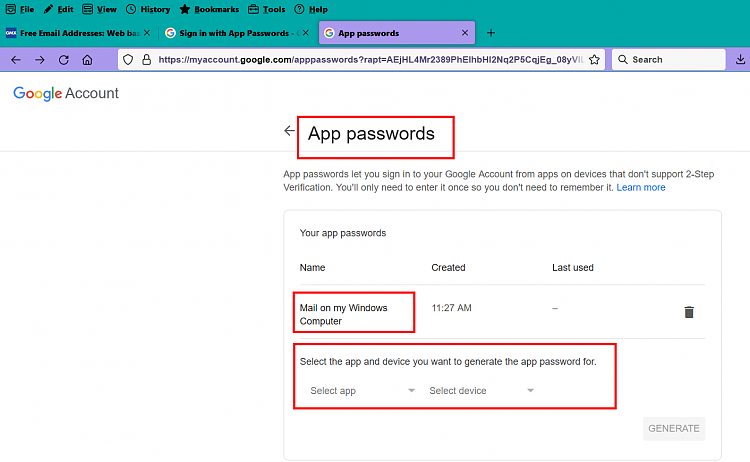Bookmark this page with star icon
The image size is (750, 462).
[594, 60]
